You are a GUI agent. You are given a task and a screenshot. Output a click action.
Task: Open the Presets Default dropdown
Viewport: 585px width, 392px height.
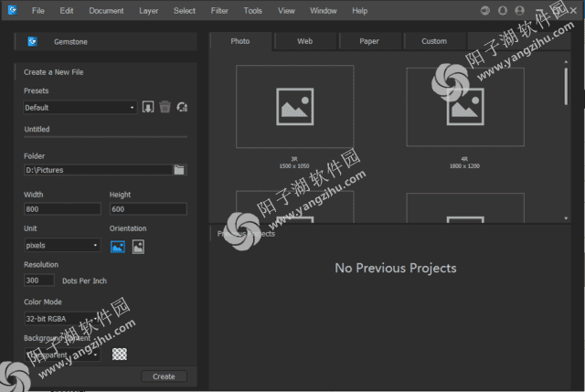[x=80, y=108]
